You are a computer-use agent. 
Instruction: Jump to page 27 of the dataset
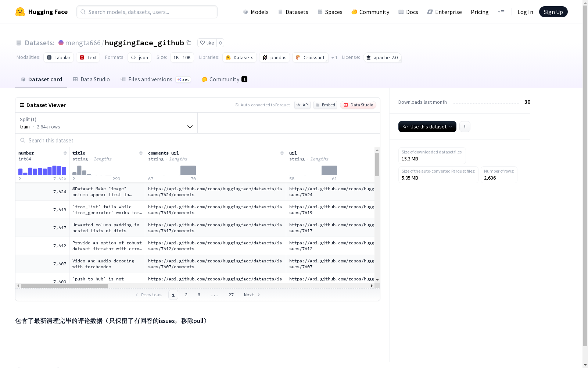pos(231,295)
